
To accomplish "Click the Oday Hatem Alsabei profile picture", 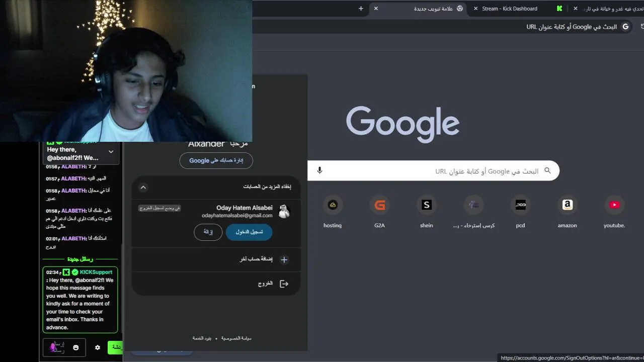I will 284,211.
